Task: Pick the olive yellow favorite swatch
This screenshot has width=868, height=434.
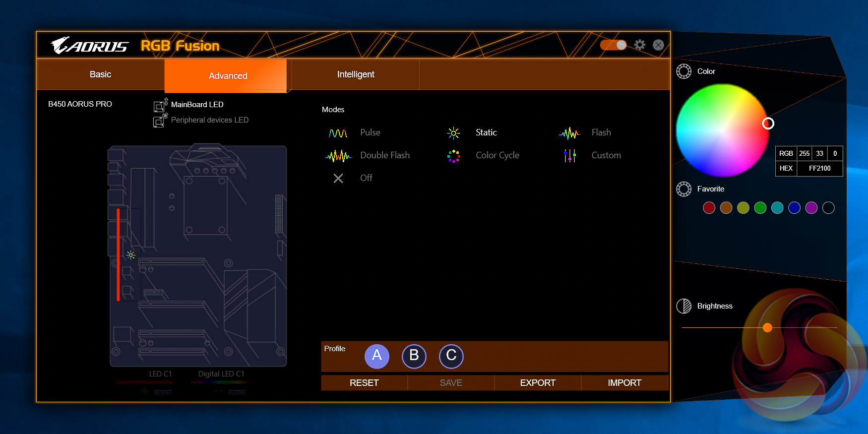Action: pyautogui.click(x=743, y=208)
